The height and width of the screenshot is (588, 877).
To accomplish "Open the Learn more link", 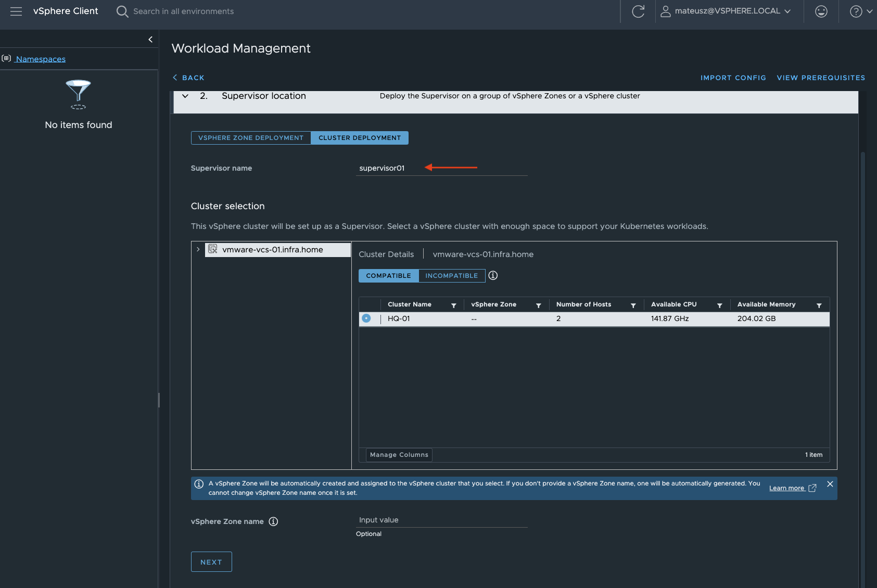I will 786,488.
